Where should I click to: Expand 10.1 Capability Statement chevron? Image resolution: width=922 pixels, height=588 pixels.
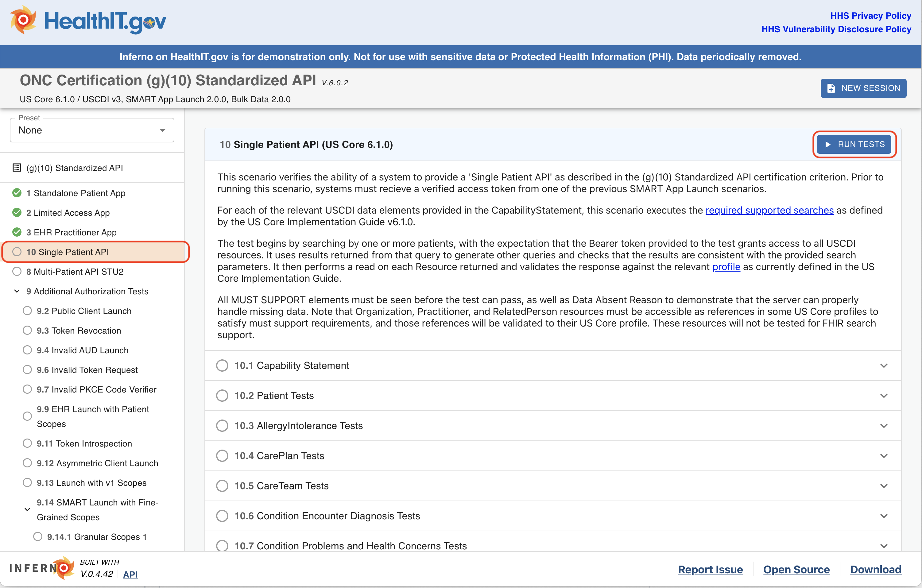pyautogui.click(x=884, y=366)
